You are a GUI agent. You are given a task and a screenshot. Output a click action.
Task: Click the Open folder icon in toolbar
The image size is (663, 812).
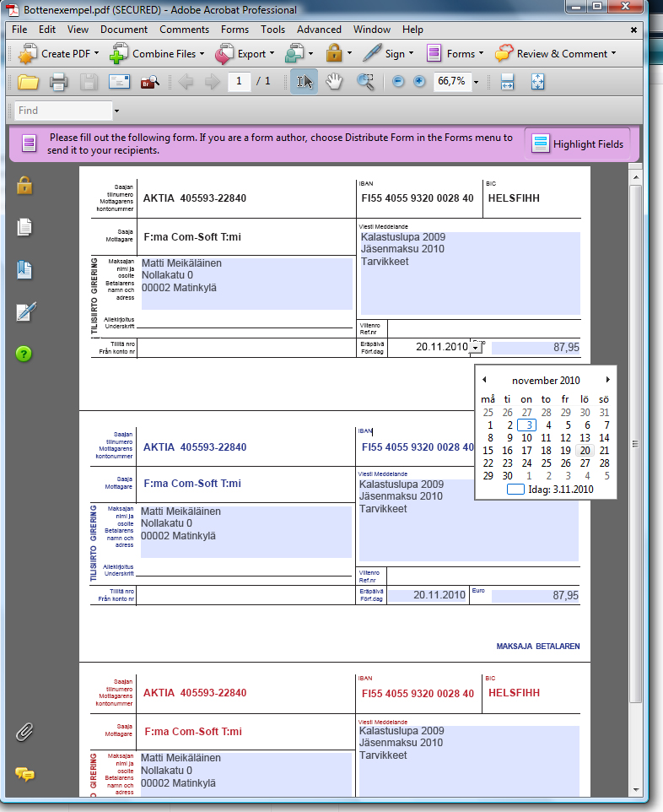click(x=29, y=82)
